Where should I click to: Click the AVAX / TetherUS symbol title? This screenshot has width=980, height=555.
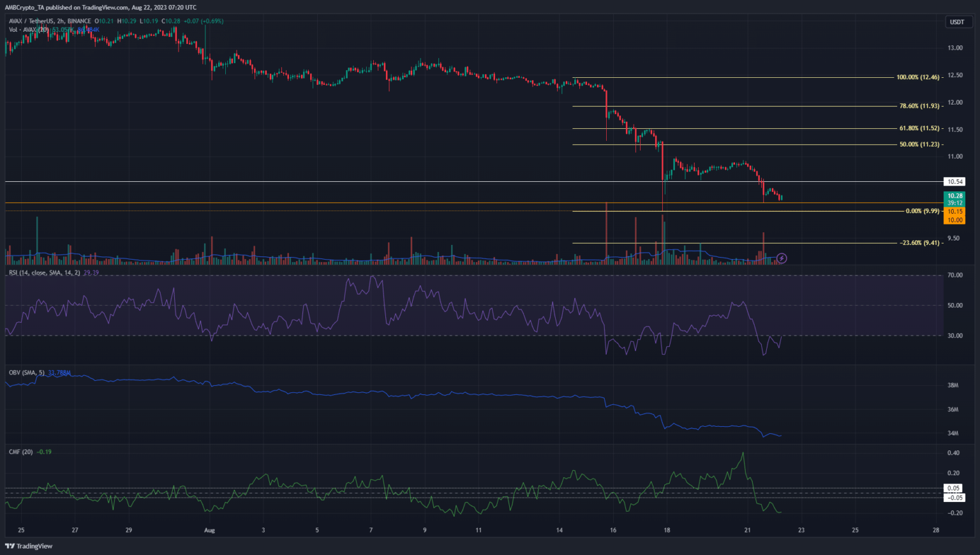[x=31, y=21]
